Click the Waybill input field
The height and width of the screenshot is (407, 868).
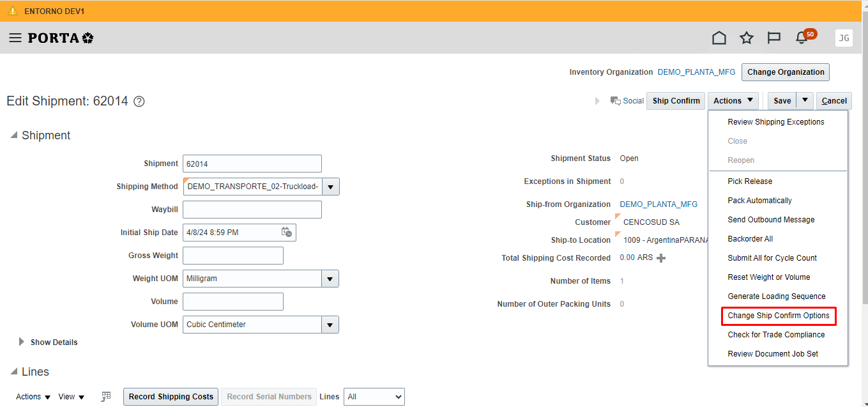(252, 210)
